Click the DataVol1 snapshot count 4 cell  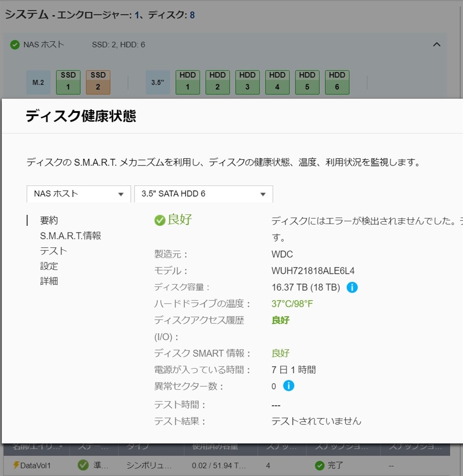click(268, 465)
